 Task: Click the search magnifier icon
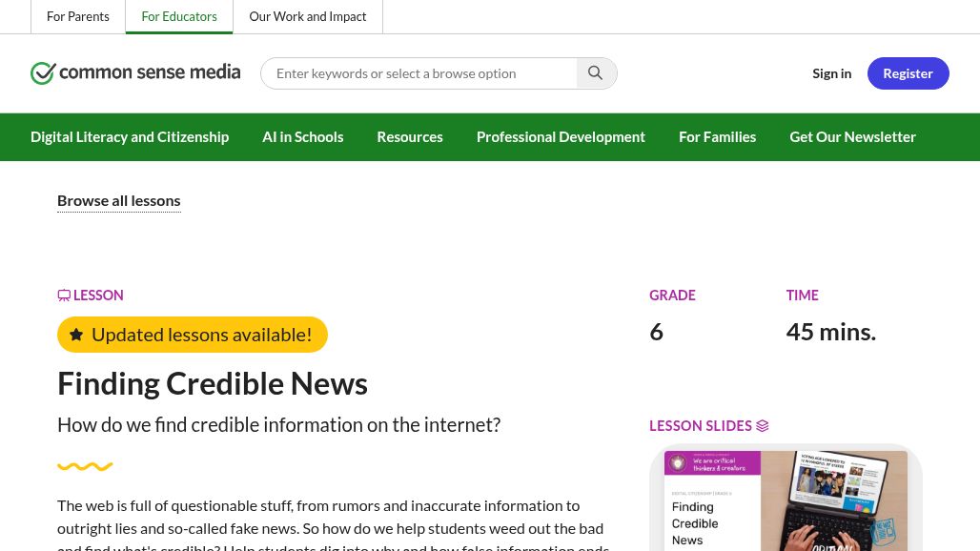pyautogui.click(x=596, y=73)
